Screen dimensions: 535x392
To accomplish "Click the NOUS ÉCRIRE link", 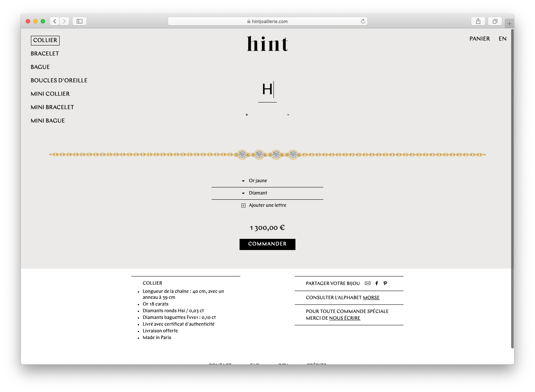I will [345, 318].
